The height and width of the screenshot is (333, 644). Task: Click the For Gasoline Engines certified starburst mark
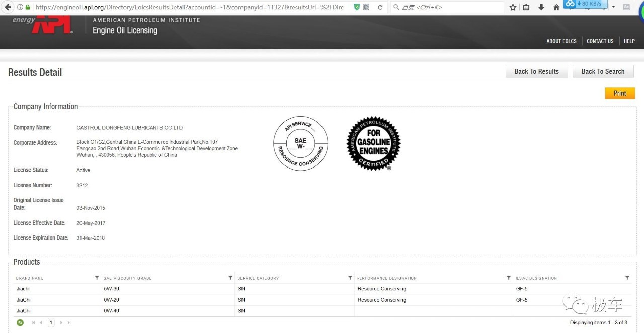pyautogui.click(x=373, y=143)
